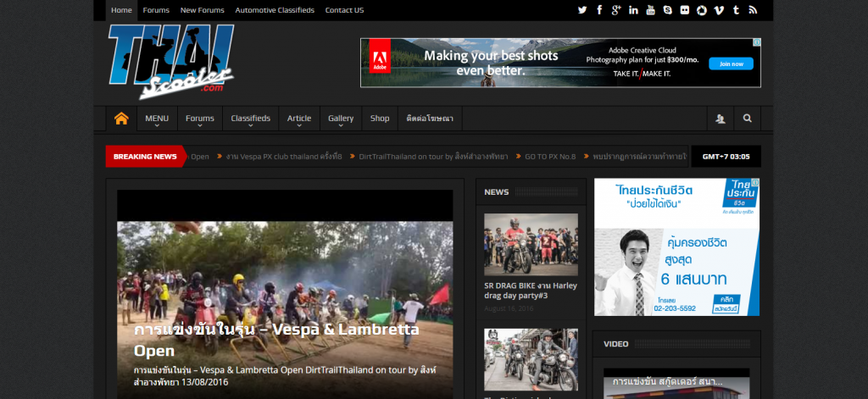Expand the MENU dropdown
The height and width of the screenshot is (399, 868).
157,119
